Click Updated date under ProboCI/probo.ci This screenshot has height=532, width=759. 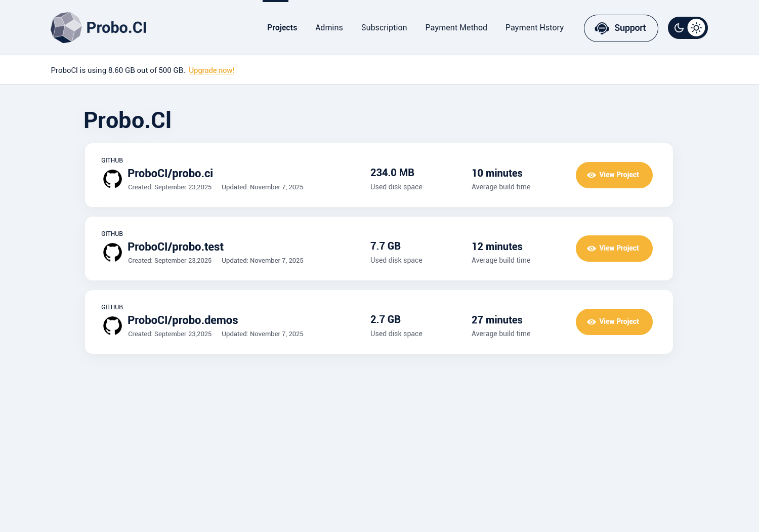pos(263,187)
